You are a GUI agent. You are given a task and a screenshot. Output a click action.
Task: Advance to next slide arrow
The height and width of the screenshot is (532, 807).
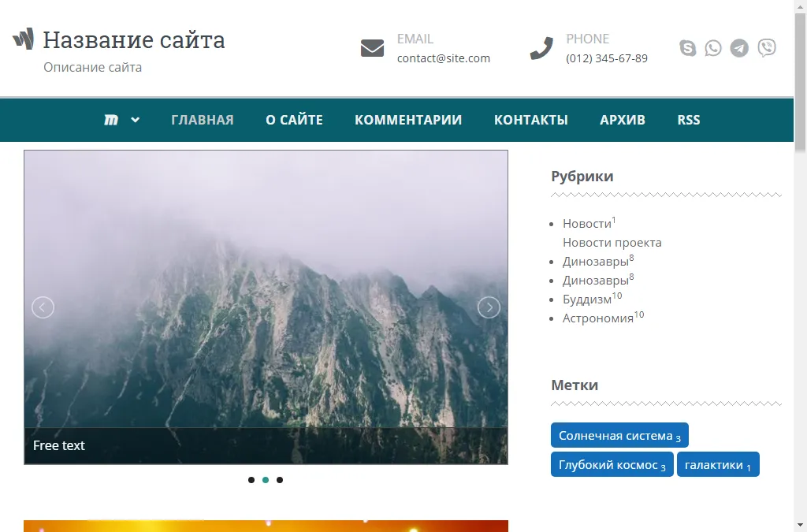(489, 307)
